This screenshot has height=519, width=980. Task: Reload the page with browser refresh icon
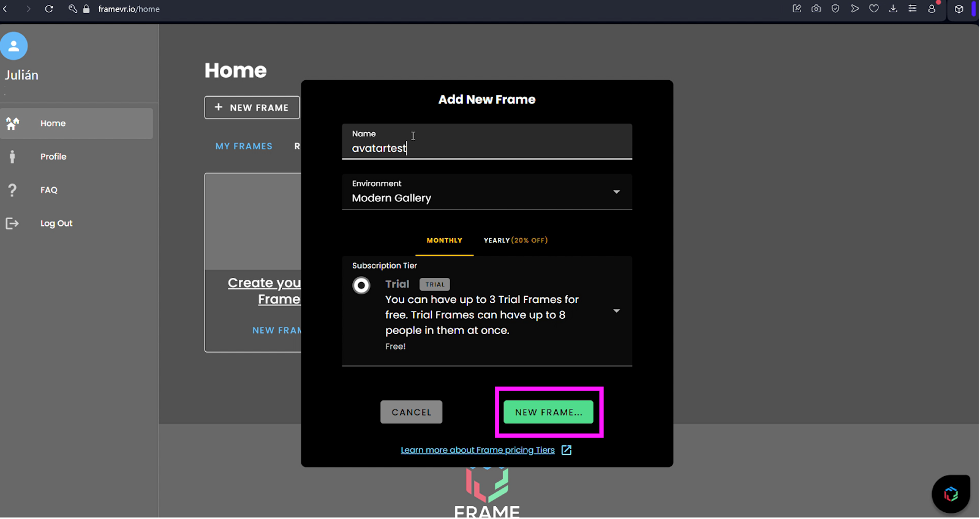point(49,9)
